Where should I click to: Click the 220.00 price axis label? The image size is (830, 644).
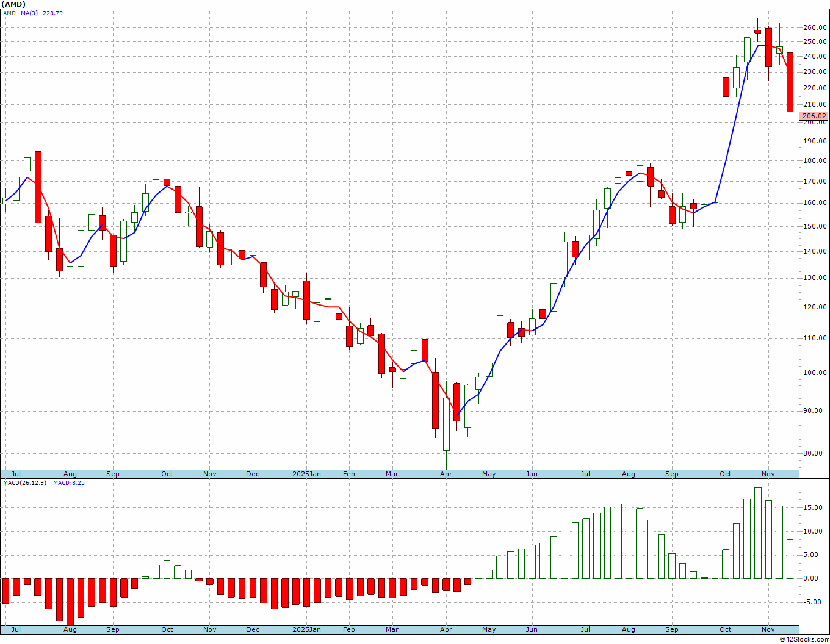[x=815, y=88]
